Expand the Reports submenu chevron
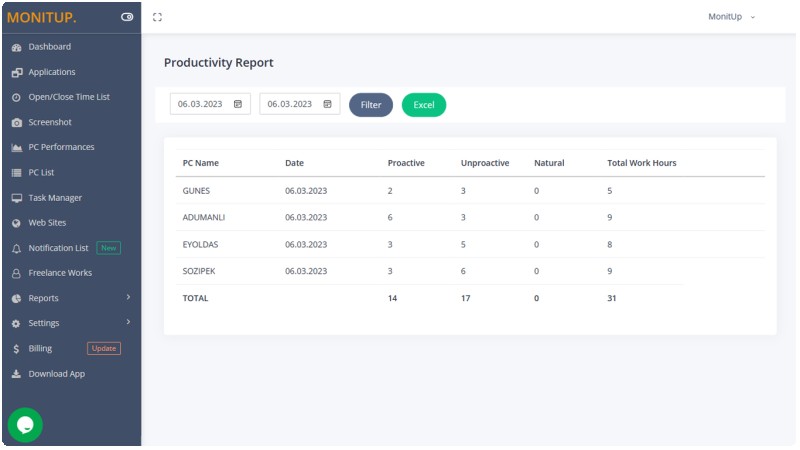800x450 pixels. click(128, 297)
